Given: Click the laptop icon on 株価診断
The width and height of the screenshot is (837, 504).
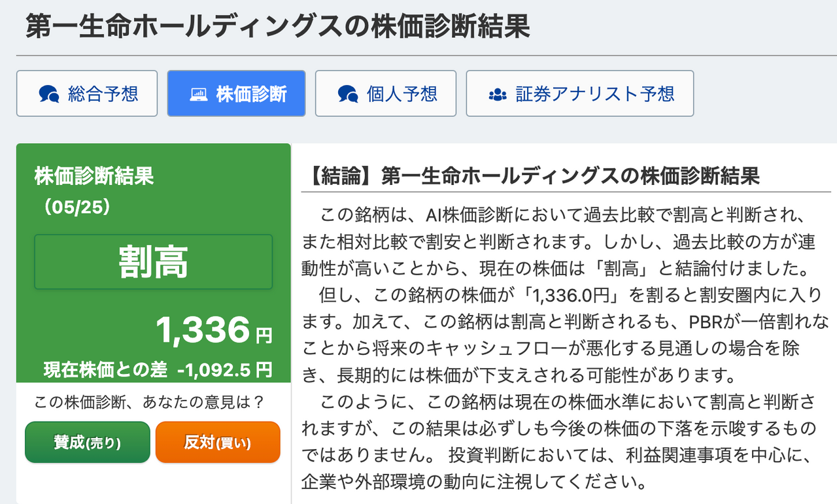Looking at the screenshot, I should click(x=198, y=94).
